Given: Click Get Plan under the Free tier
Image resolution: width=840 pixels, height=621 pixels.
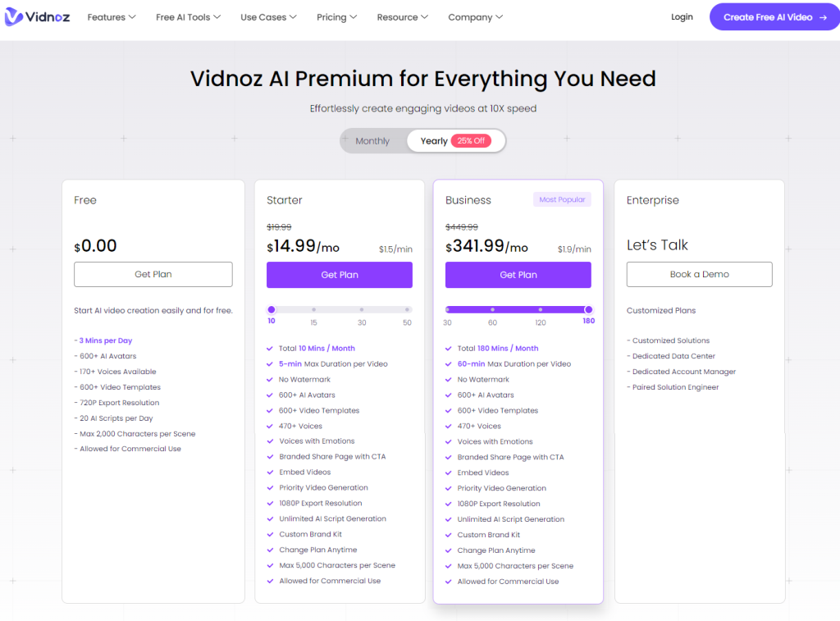Looking at the screenshot, I should (153, 275).
